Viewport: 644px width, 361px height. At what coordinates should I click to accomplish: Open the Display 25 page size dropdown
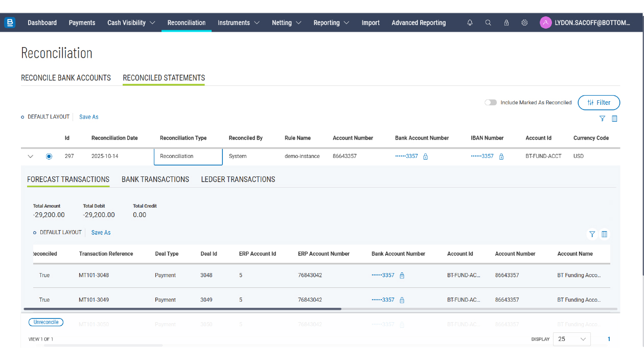(571, 339)
